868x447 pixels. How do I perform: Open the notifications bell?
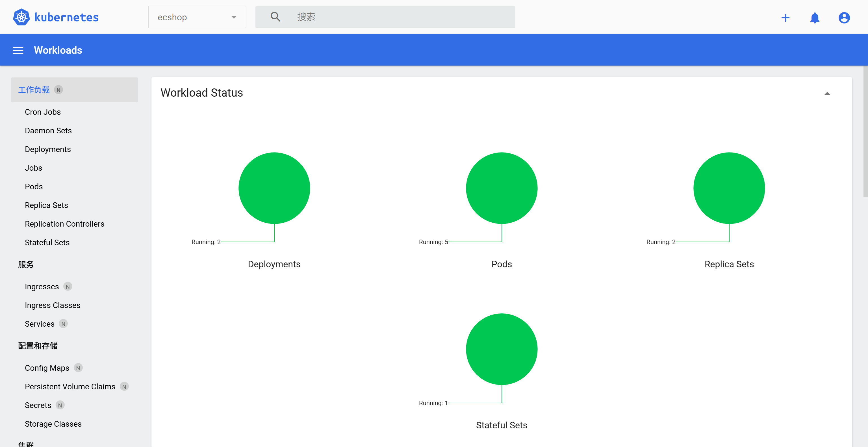point(815,18)
